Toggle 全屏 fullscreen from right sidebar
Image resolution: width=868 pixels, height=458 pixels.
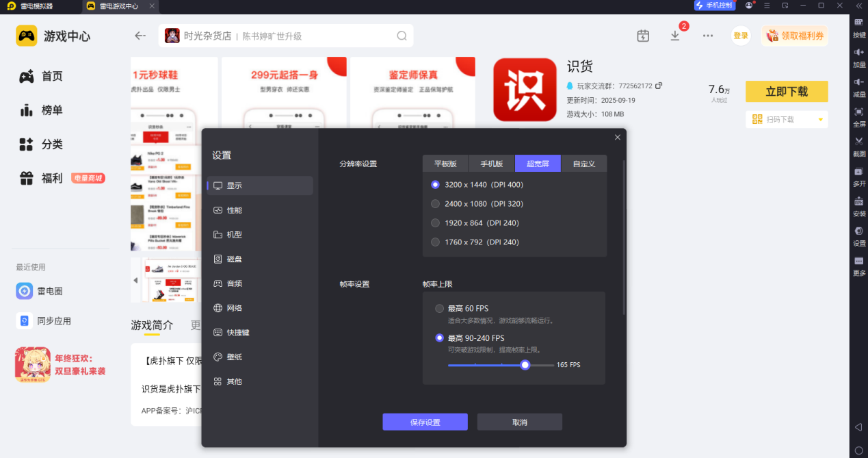pyautogui.click(x=859, y=116)
